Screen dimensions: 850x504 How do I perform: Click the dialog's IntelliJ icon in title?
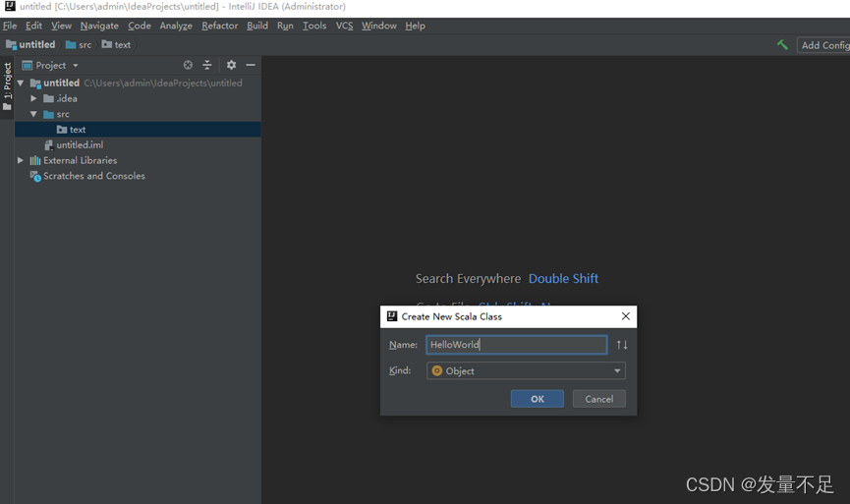(392, 316)
